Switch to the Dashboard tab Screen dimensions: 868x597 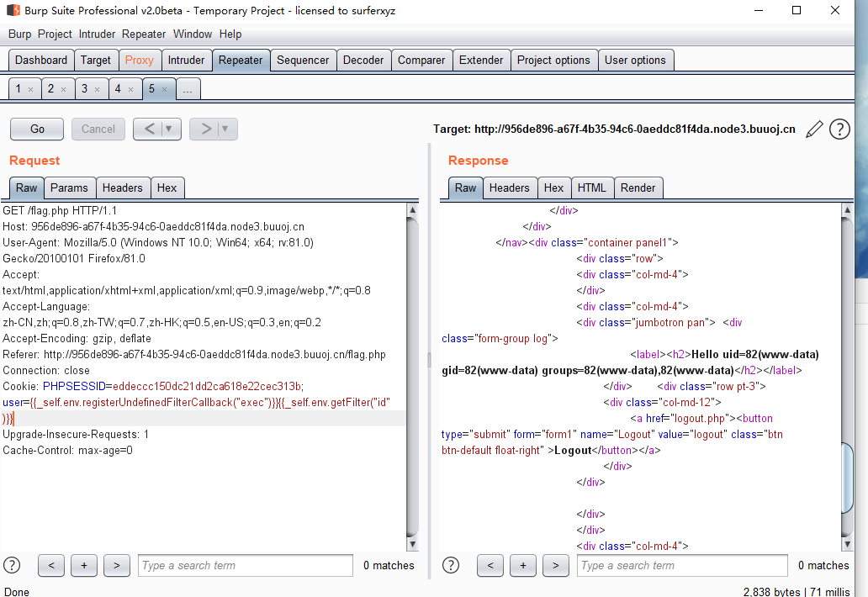tap(41, 61)
